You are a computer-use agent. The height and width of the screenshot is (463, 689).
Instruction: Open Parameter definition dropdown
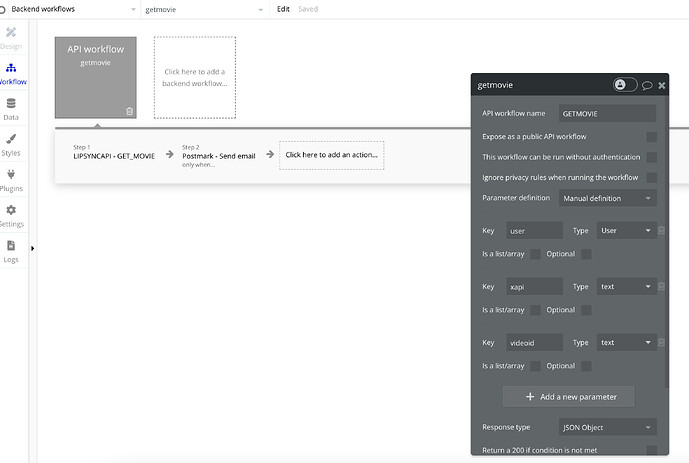[607, 198]
